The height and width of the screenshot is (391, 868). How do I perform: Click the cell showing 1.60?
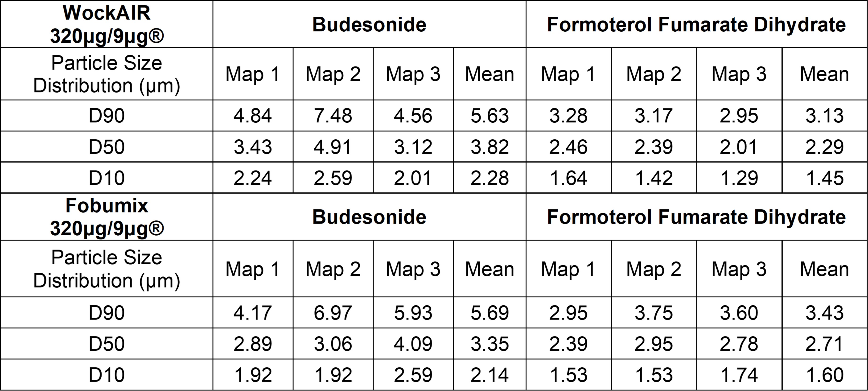[825, 375]
